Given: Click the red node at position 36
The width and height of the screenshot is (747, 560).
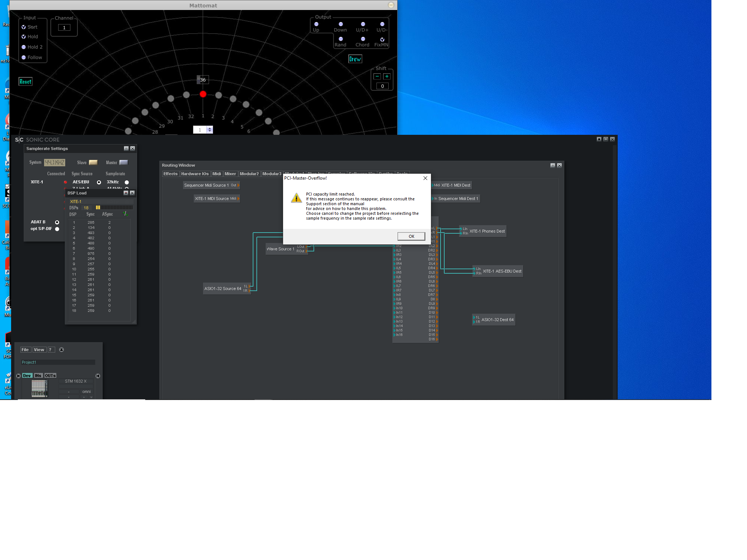Looking at the screenshot, I should [x=203, y=94].
